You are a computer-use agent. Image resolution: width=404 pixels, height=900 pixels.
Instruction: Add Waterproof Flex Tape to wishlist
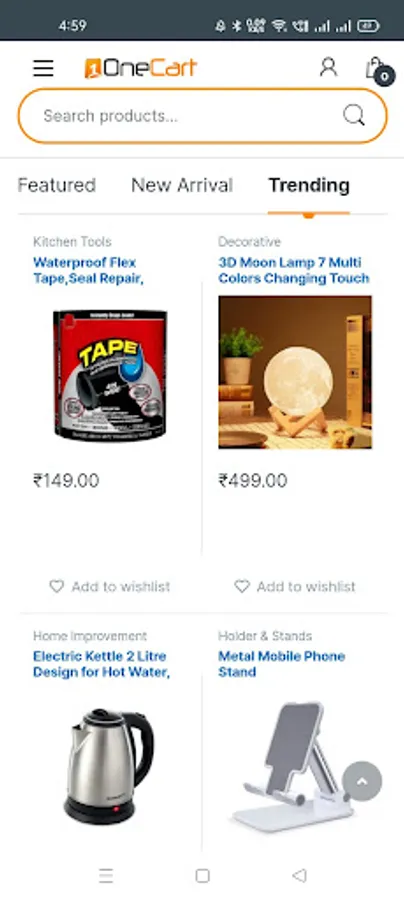(110, 586)
